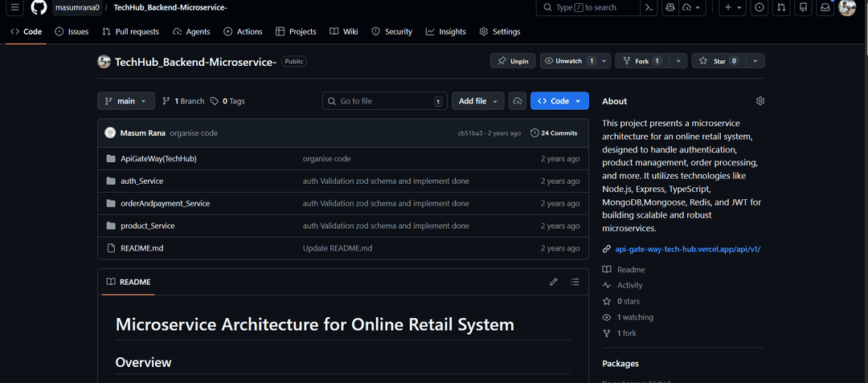Viewport: 868px width, 383px height.
Task: Expand the dropdown arrow beside Fork
Action: 678,61
